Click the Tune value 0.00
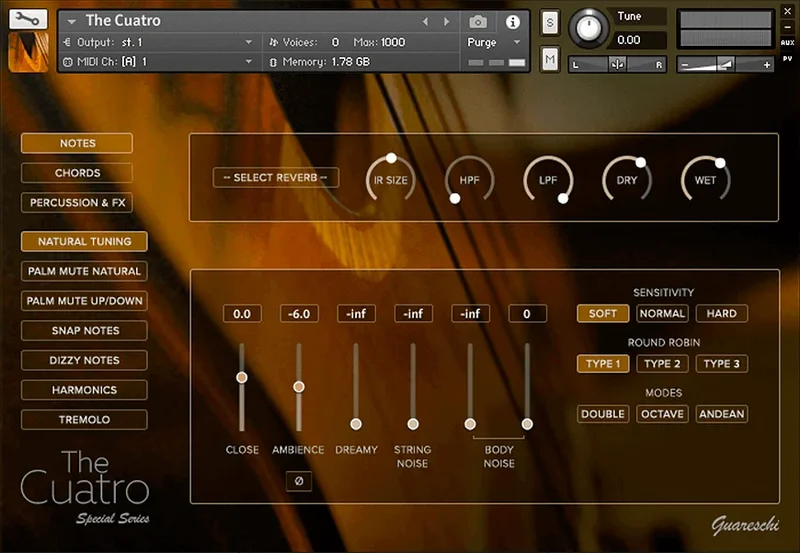 click(640, 40)
